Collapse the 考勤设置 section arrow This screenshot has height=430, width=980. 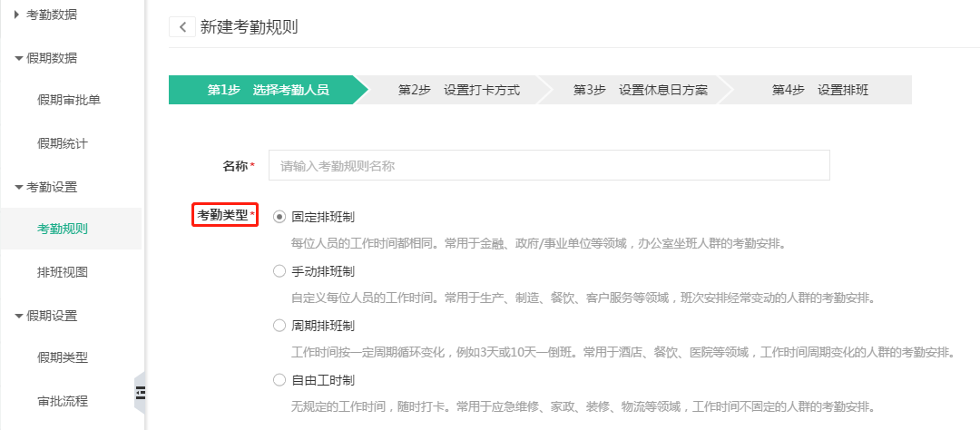pyautogui.click(x=18, y=187)
